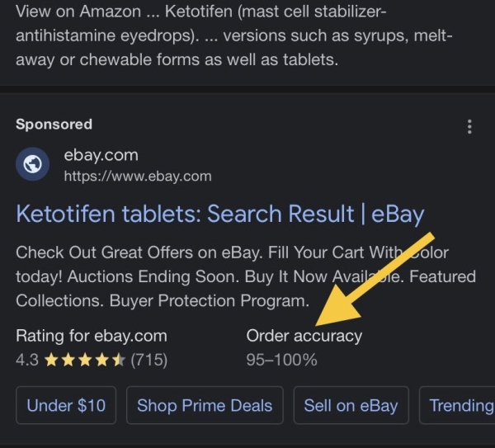Click the 4.3 rating number

coord(27,360)
